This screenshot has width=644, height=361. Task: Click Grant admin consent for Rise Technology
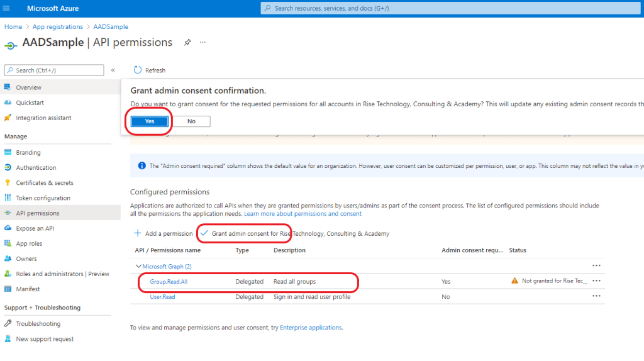pos(294,233)
